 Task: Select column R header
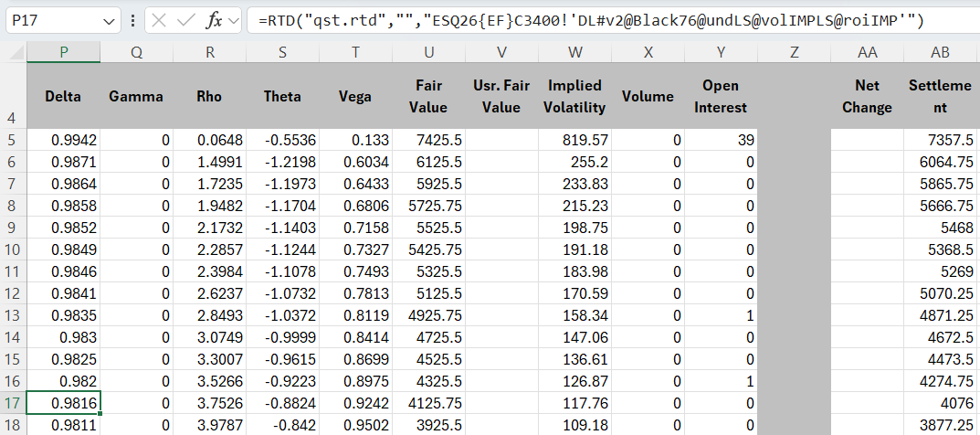(x=209, y=52)
